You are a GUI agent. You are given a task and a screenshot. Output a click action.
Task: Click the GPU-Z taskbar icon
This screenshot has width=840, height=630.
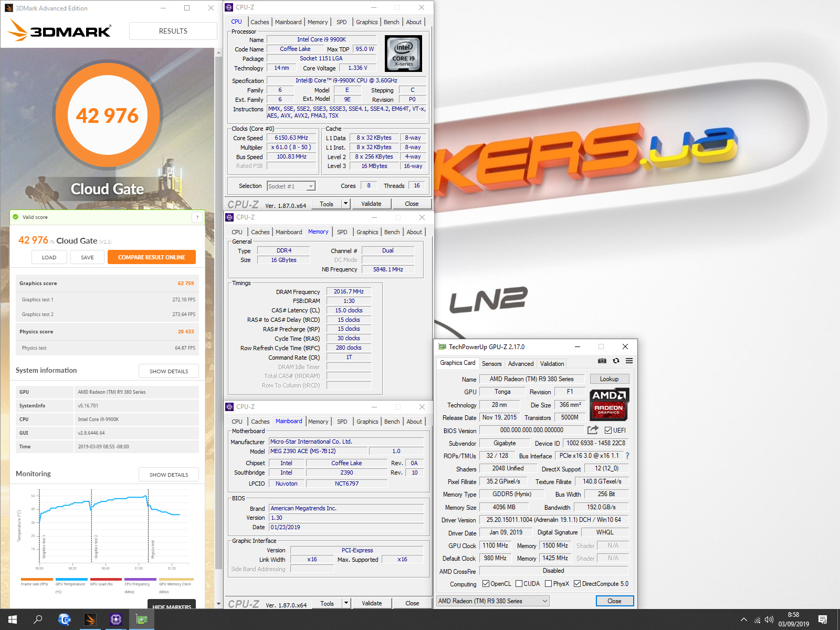click(x=141, y=619)
